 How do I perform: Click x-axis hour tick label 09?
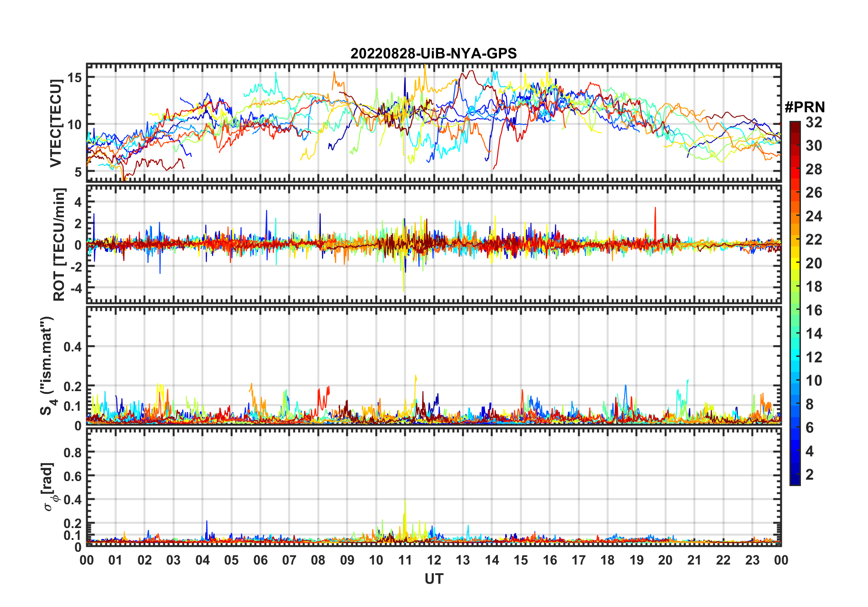[347, 560]
